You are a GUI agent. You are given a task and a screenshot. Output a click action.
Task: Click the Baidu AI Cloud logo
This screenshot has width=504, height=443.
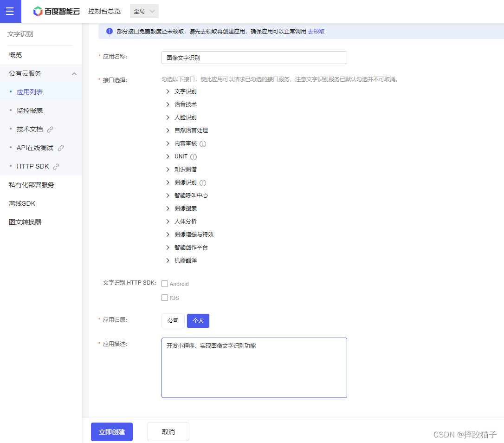[57, 11]
